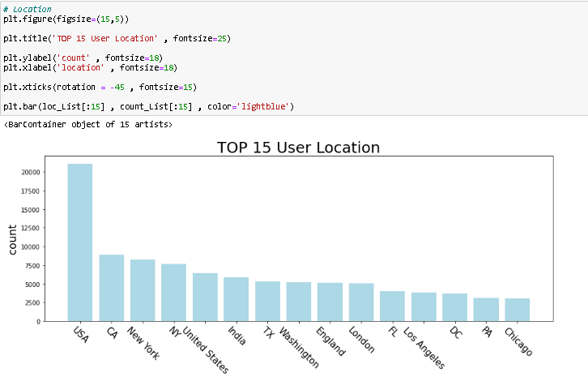Image resolution: width=588 pixels, height=377 pixels.
Task: Click the NY bar in the chart
Action: coord(173,293)
